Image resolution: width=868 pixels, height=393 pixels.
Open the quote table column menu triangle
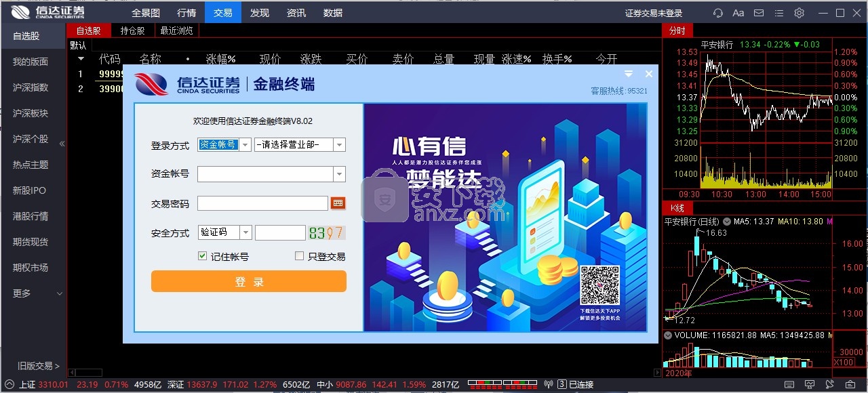coord(81,59)
